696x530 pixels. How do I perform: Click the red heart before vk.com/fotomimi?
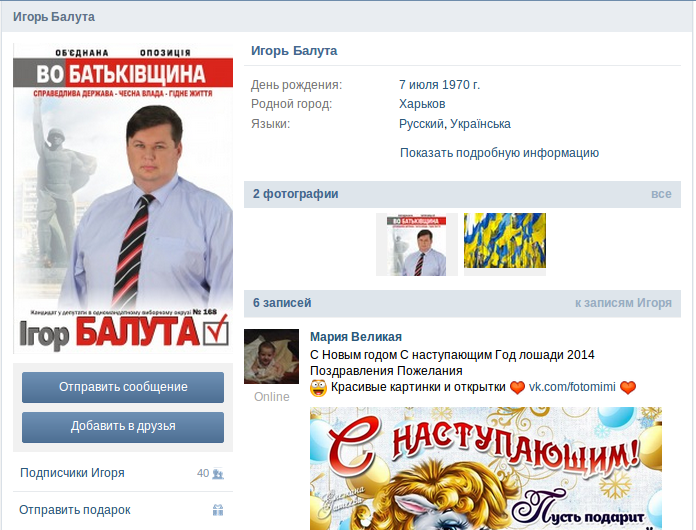click(517, 388)
